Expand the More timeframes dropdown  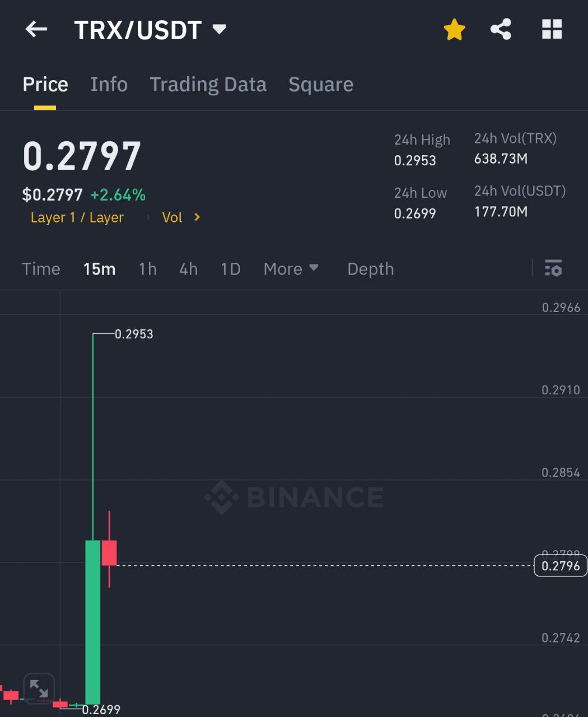[291, 269]
